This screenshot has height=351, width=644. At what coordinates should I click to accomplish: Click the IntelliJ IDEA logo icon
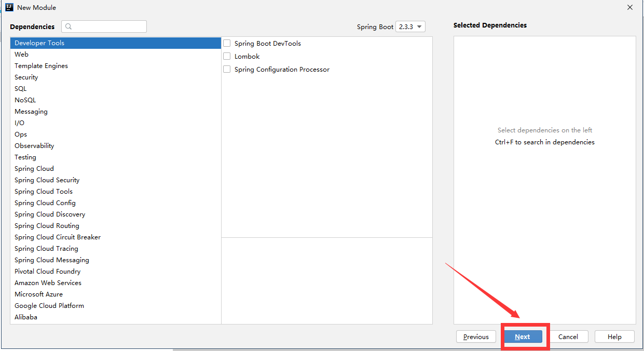click(x=9, y=7)
